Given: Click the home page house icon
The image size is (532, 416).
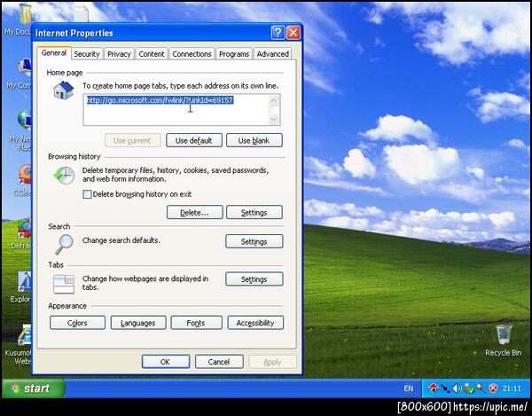Looking at the screenshot, I should (x=64, y=90).
